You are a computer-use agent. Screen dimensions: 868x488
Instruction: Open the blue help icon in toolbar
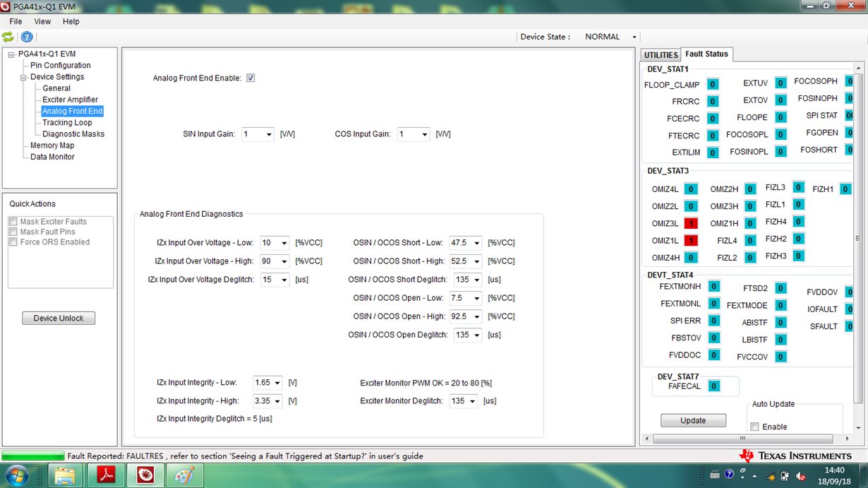(26, 37)
